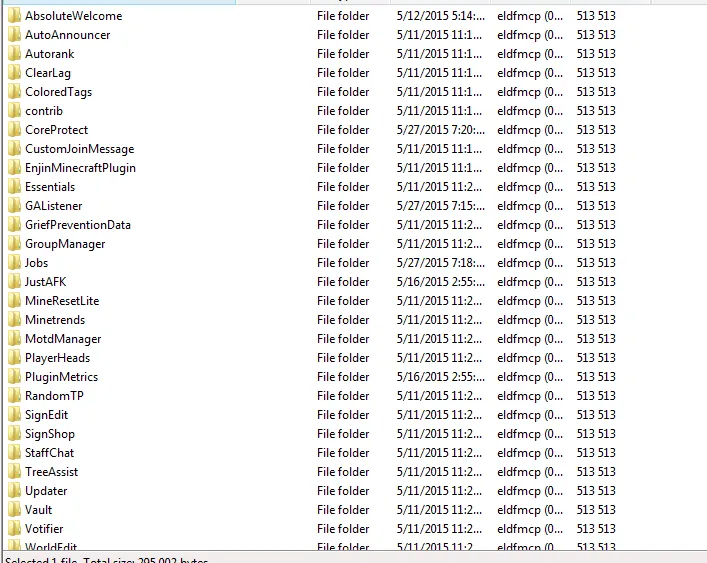The image size is (707, 563).
Task: Click the MotdManager folder icon
Action: (14, 339)
